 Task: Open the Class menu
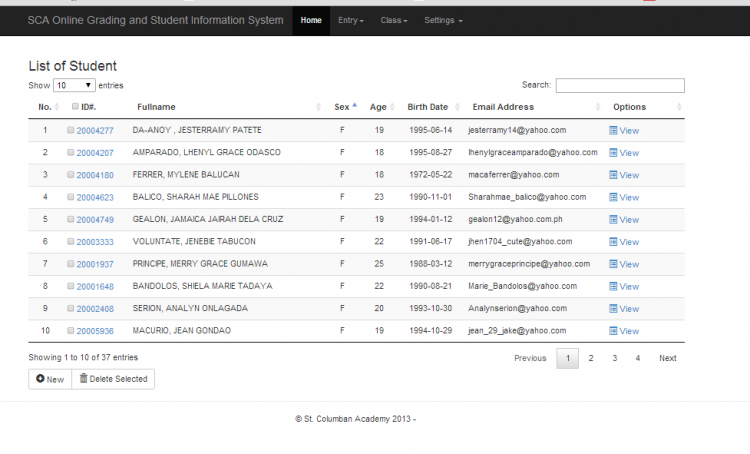pyautogui.click(x=393, y=20)
